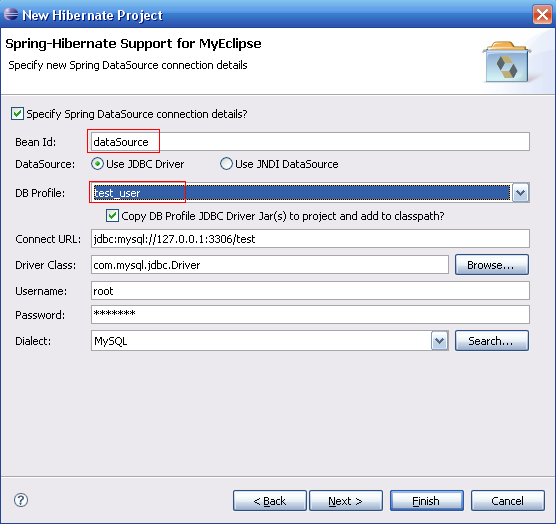Screen dimensions: 556x524
Task: Click the "Connect URL:" label
Action: tap(48, 239)
